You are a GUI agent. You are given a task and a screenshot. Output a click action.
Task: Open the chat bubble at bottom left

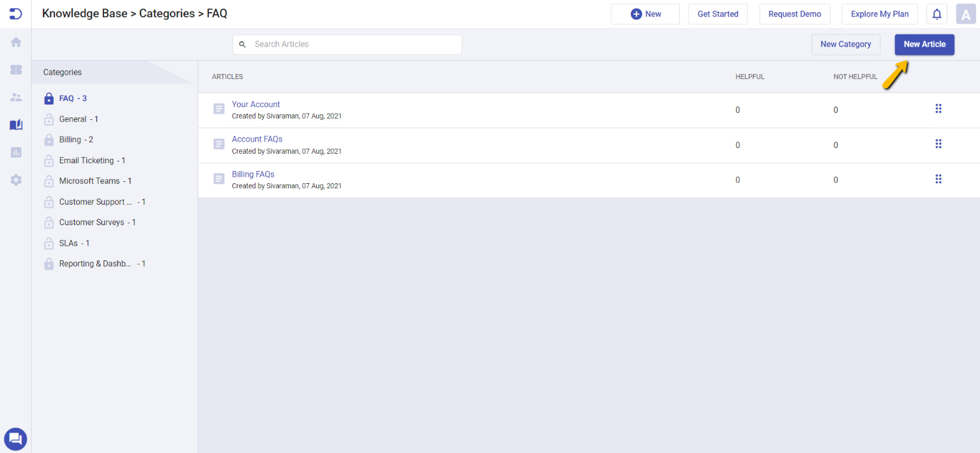pos(15,439)
